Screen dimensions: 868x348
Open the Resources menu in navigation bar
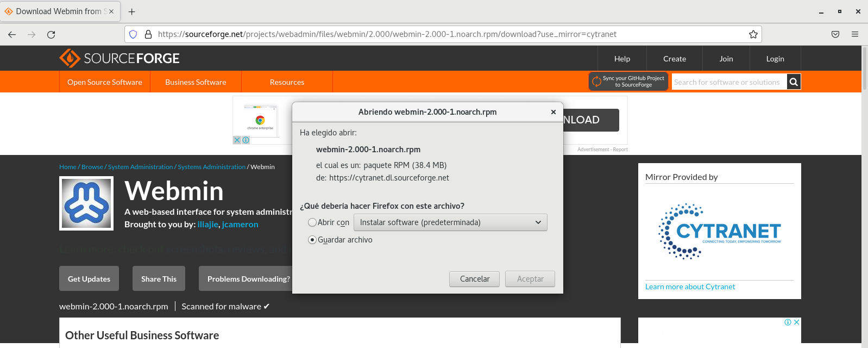pyautogui.click(x=287, y=82)
